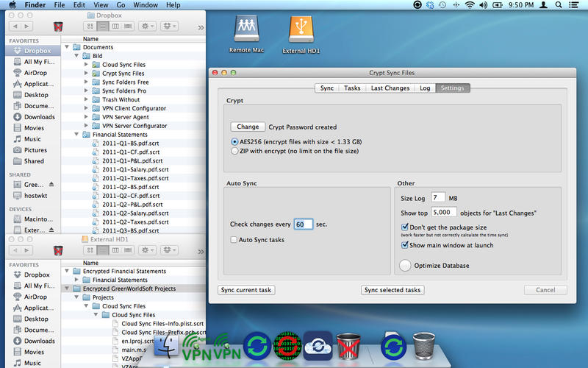Open the Remote Mac desktop drive icon
This screenshot has height=368, width=588.
pos(246,29)
